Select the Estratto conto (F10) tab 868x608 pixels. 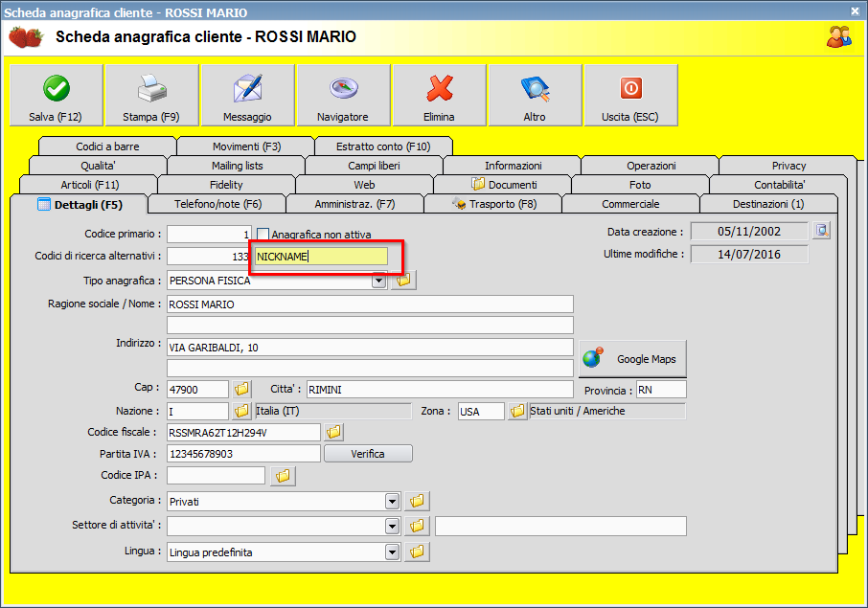coord(383,146)
